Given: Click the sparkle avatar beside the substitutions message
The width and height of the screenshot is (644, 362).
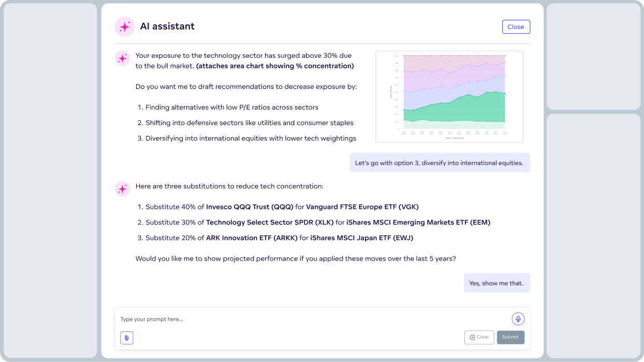Looking at the screenshot, I should point(122,189).
